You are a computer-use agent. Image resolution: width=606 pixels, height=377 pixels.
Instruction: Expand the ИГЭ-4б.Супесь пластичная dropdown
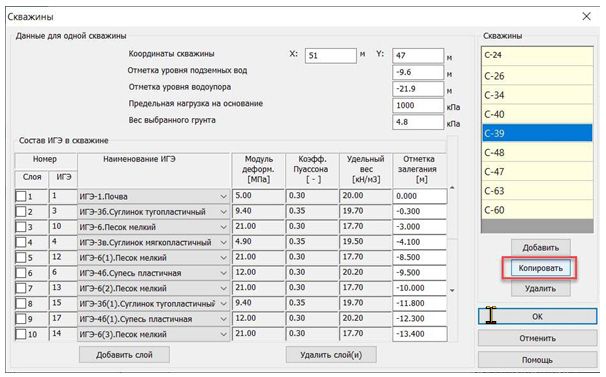click(223, 273)
